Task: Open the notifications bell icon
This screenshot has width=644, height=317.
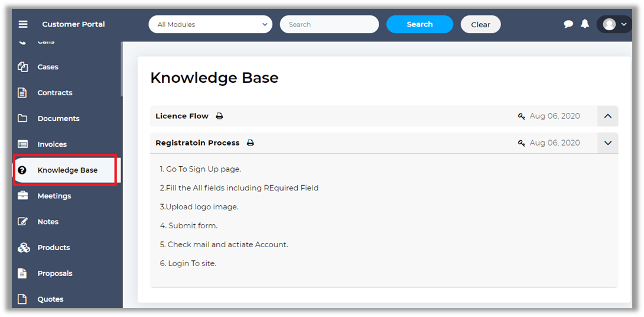Action: (x=585, y=24)
